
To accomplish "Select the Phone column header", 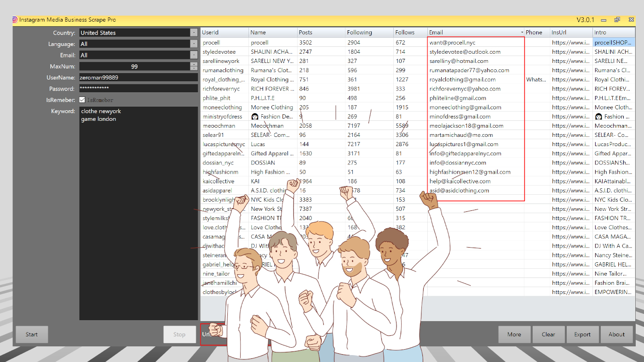I will [537, 33].
